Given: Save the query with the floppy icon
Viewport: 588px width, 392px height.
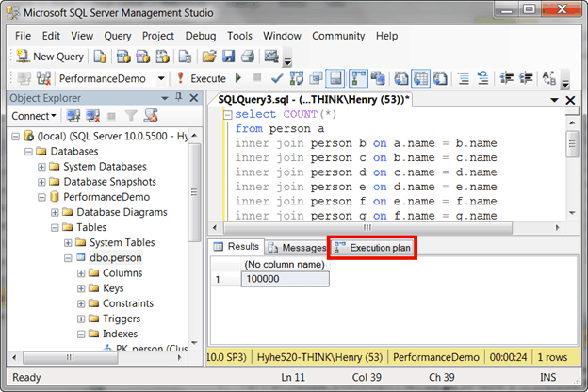Looking at the screenshot, I should click(x=228, y=57).
